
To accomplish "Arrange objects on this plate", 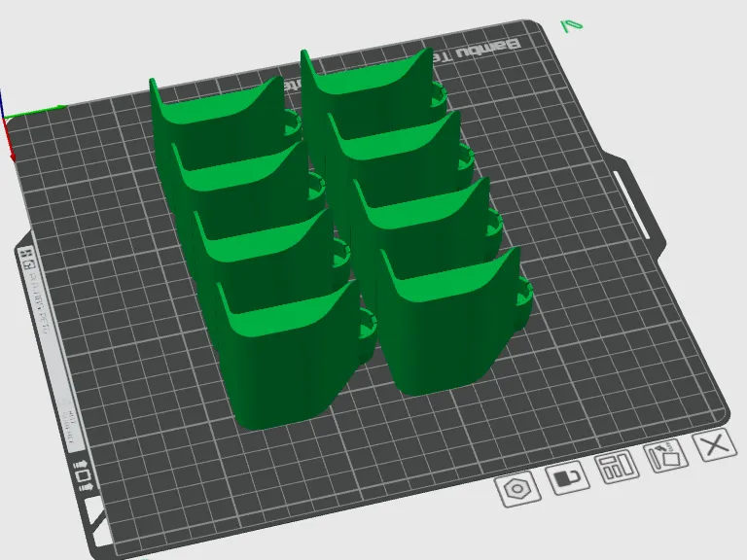I will (617, 467).
